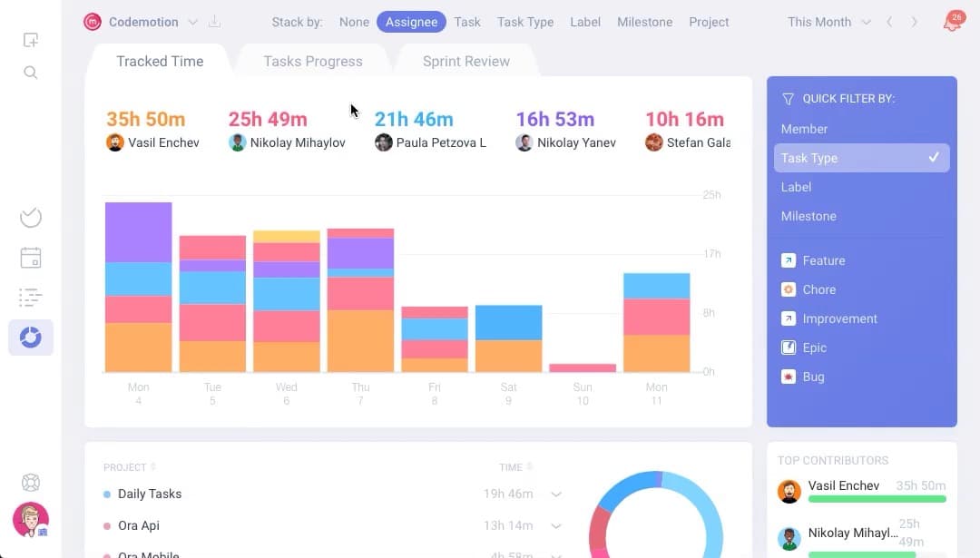The height and width of the screenshot is (558, 980).
Task: Open the This Month period dropdown
Action: [828, 22]
